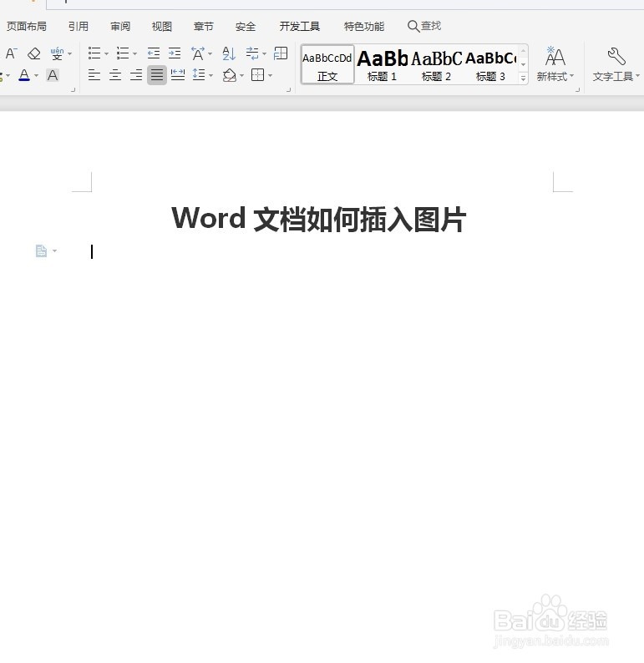The width and height of the screenshot is (644, 663).
Task: Click the clear formatting eraser icon
Action: pyautogui.click(x=33, y=53)
